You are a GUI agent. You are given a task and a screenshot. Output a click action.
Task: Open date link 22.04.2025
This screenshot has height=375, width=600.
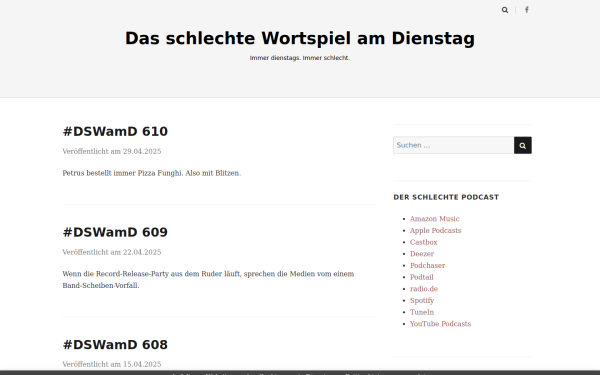[142, 252]
